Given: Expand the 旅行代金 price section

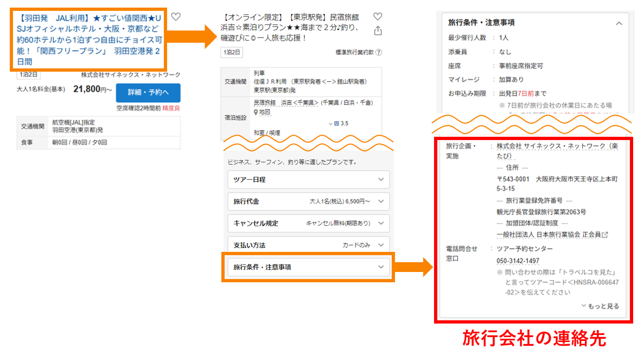Looking at the screenshot, I should tap(308, 201).
